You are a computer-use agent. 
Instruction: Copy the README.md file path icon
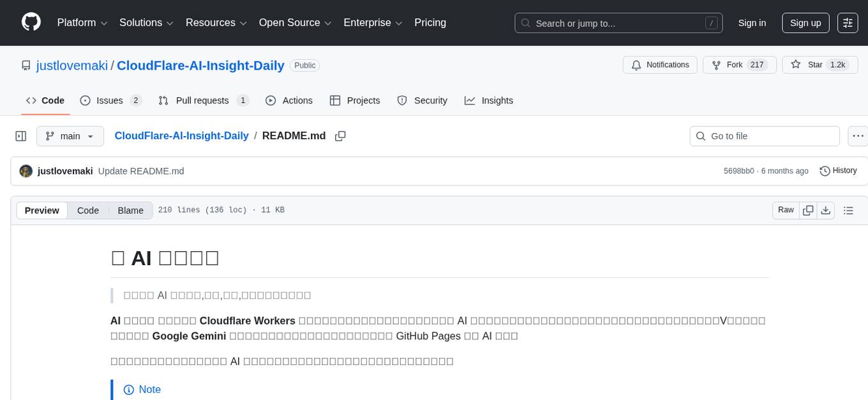pyautogui.click(x=340, y=135)
